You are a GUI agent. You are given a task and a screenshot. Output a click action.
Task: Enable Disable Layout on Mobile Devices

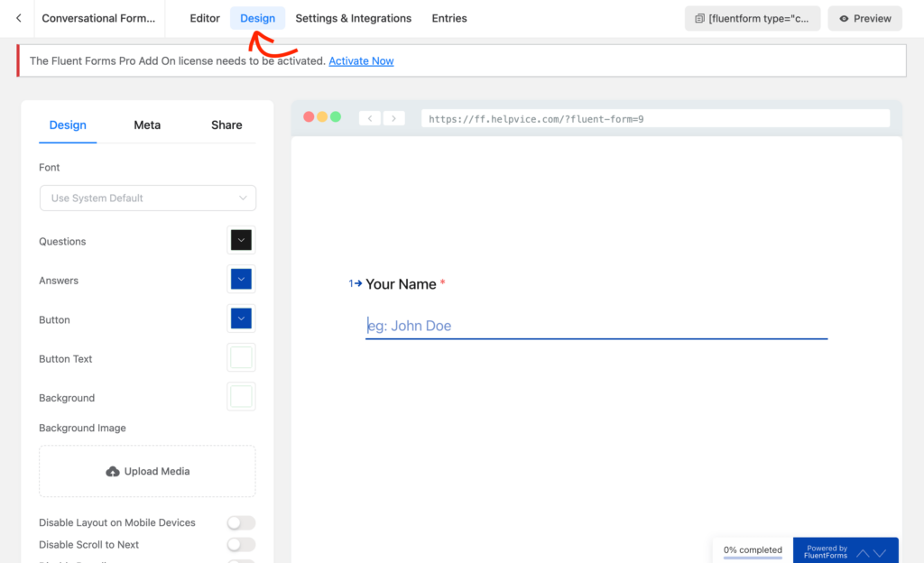click(x=241, y=522)
